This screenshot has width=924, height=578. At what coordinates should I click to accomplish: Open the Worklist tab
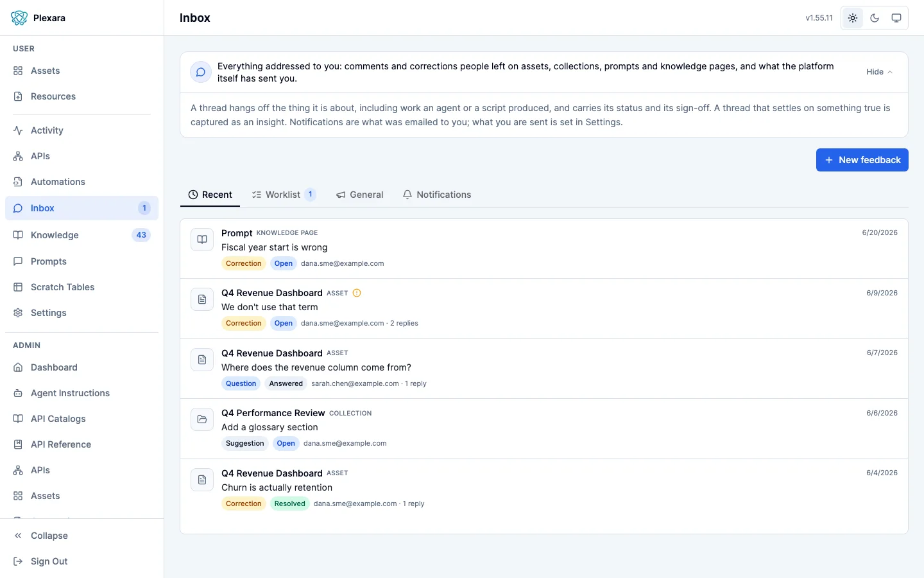[284, 195]
